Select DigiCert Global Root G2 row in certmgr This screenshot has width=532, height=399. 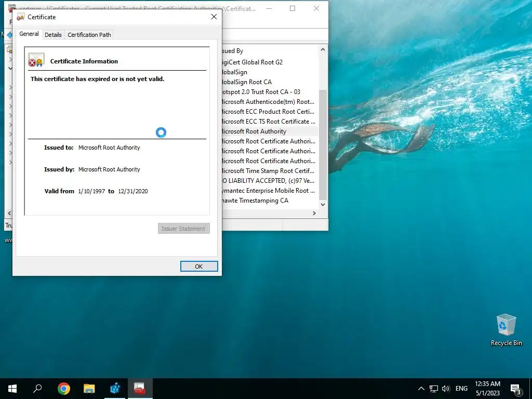pyautogui.click(x=270, y=62)
